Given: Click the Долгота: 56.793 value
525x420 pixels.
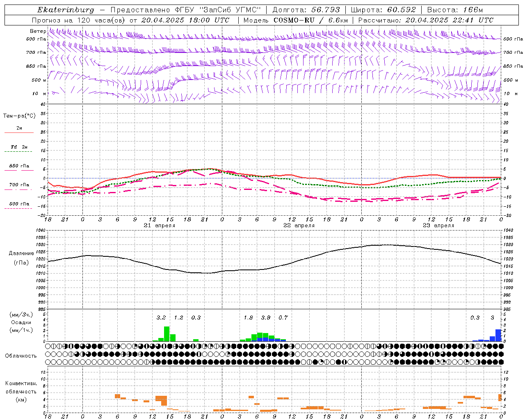Looking at the screenshot, I should pyautogui.click(x=306, y=10).
